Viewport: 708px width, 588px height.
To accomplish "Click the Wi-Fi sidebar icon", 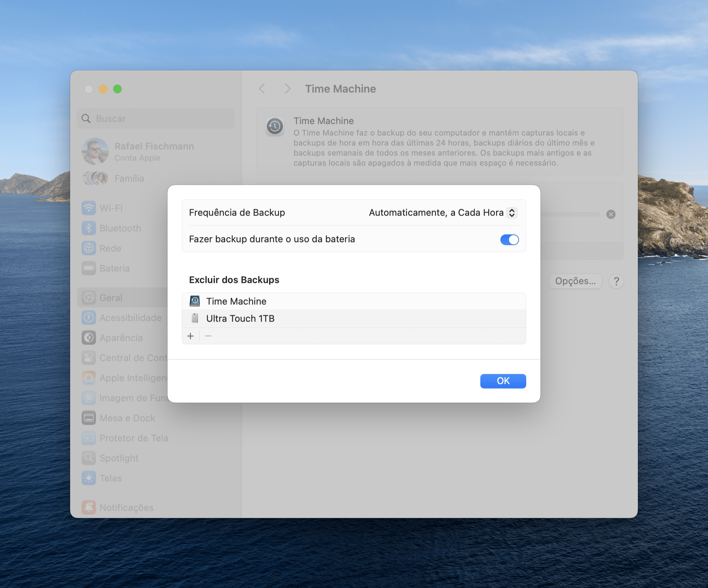I will 89,208.
